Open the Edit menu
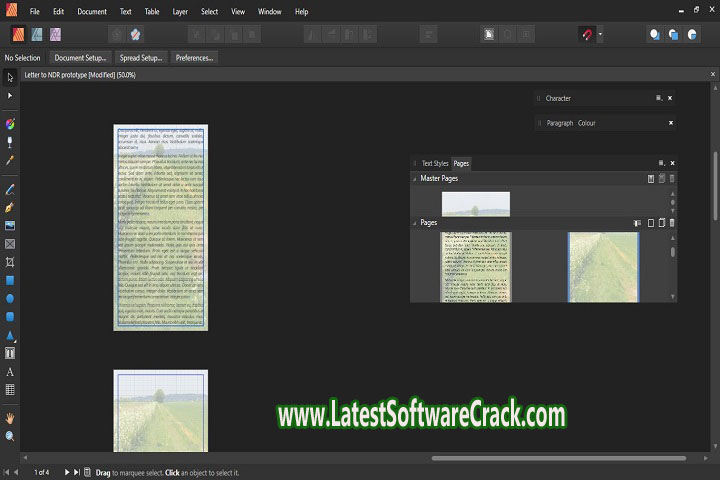 tap(58, 11)
